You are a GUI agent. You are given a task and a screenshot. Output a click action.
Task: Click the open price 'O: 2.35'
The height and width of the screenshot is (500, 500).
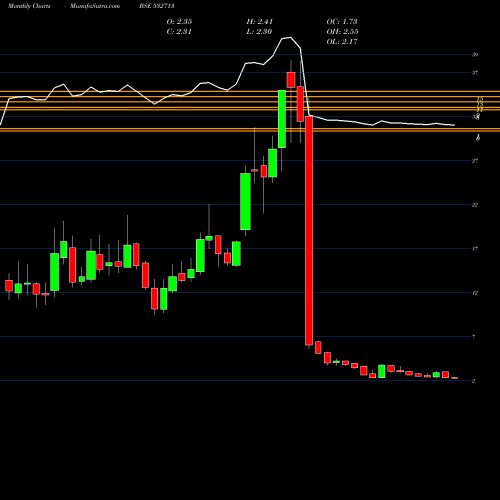click(179, 22)
